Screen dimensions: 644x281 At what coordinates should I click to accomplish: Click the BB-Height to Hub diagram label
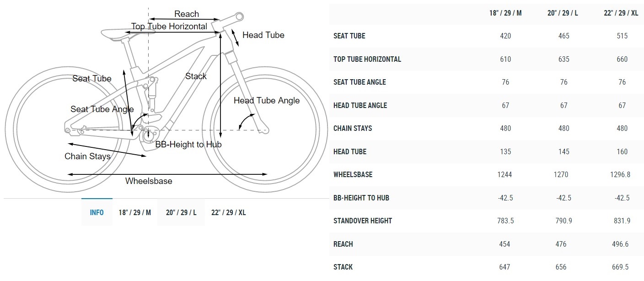point(188,145)
